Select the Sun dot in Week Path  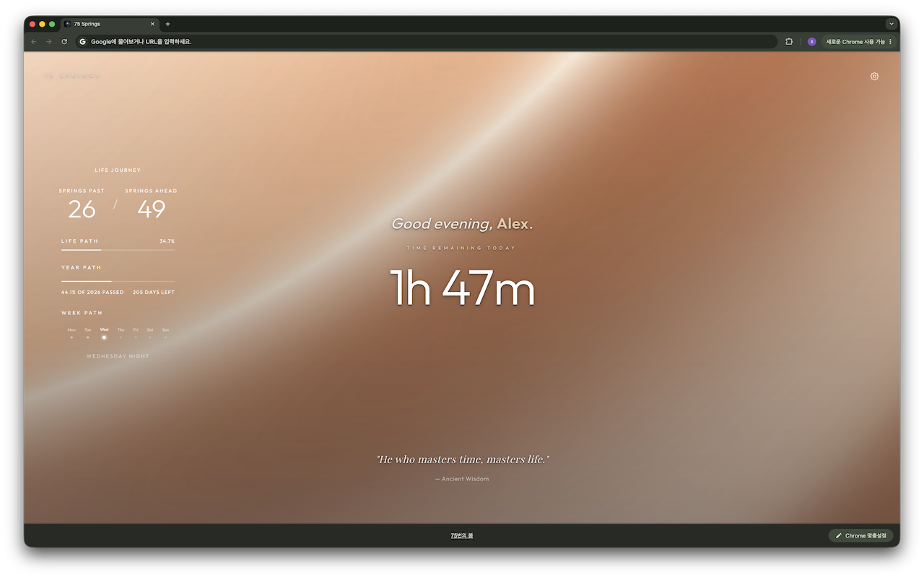pos(165,337)
